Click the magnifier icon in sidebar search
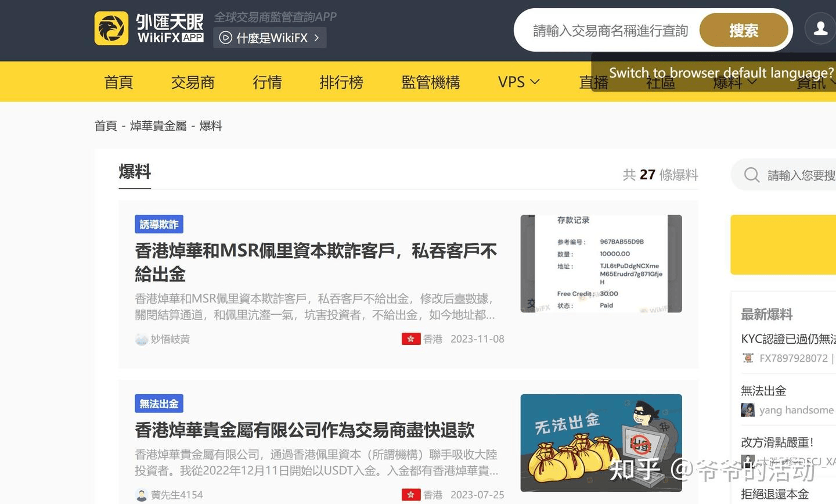The width and height of the screenshot is (836, 504). (751, 175)
